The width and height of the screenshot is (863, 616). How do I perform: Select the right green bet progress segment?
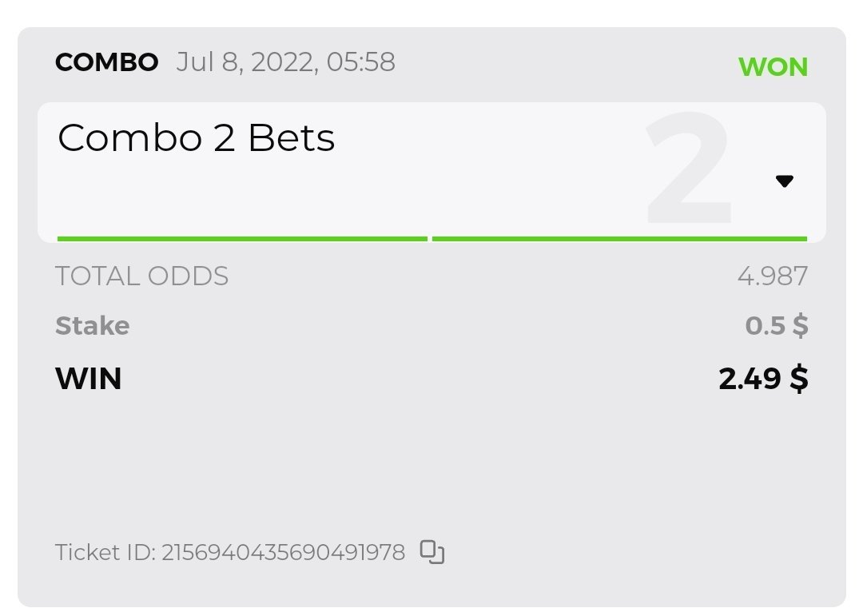(x=619, y=238)
